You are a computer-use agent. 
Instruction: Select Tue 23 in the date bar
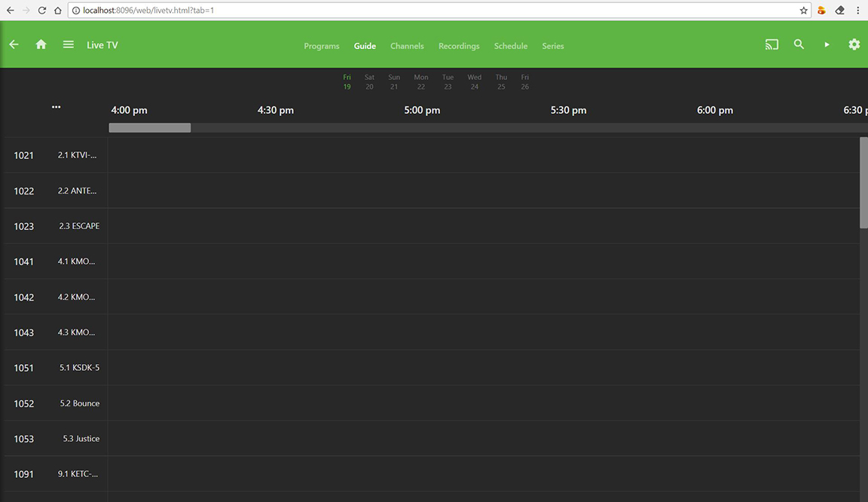tap(448, 82)
